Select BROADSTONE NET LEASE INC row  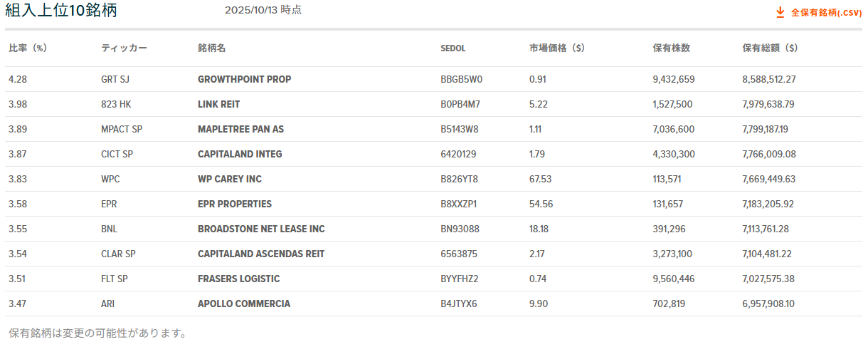click(261, 229)
